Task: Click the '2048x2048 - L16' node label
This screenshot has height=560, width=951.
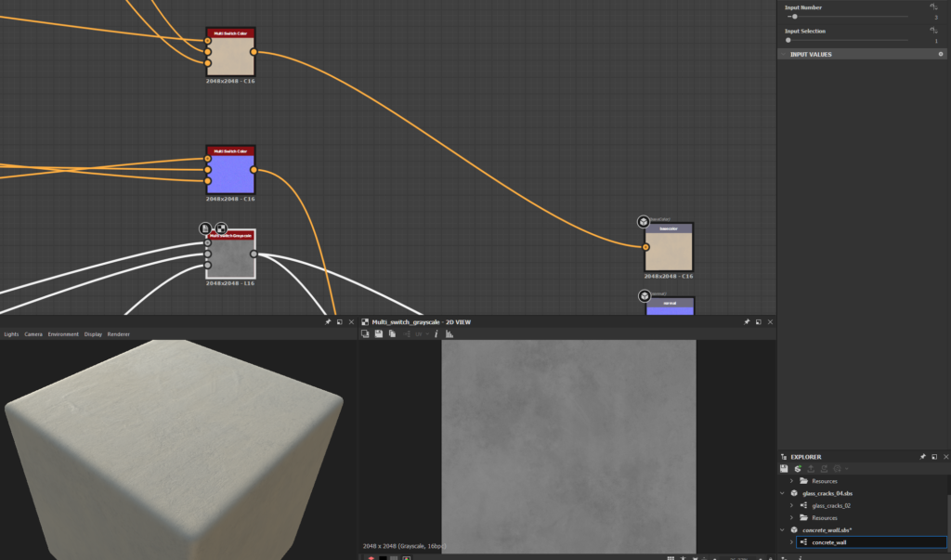Action: (230, 283)
